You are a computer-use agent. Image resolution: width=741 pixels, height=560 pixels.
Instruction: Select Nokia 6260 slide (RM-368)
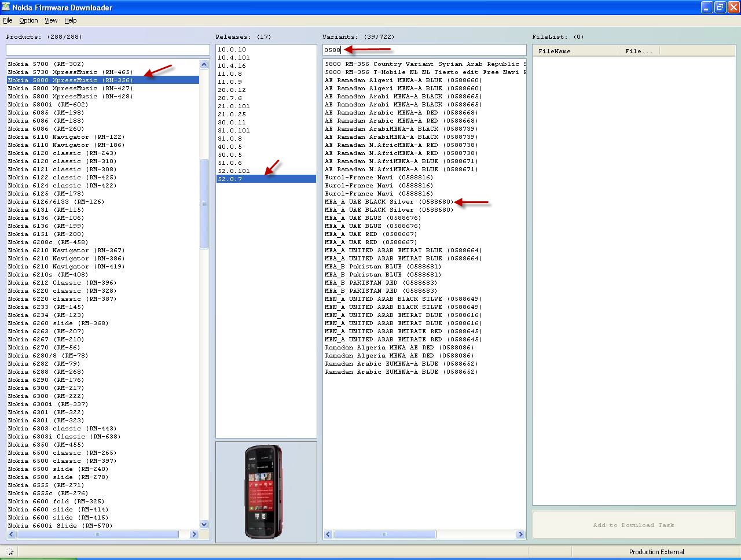point(103,323)
